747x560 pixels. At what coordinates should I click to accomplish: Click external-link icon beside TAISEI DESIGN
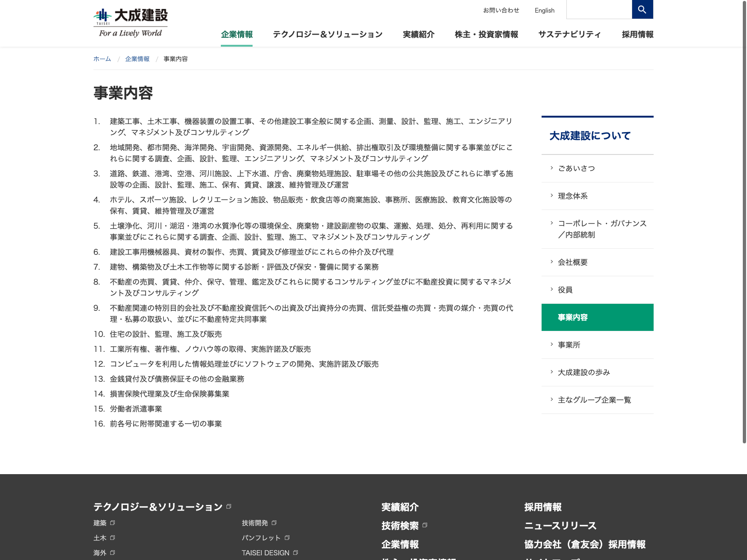pyautogui.click(x=296, y=553)
